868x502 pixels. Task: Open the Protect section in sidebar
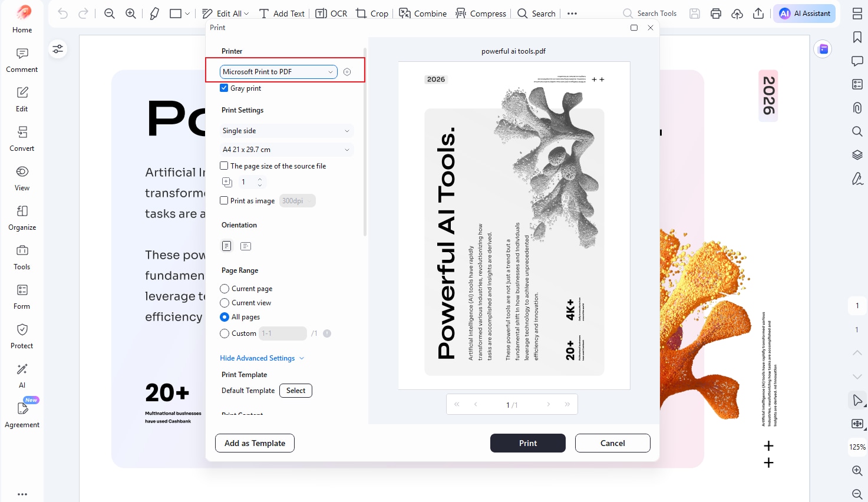pyautogui.click(x=22, y=336)
